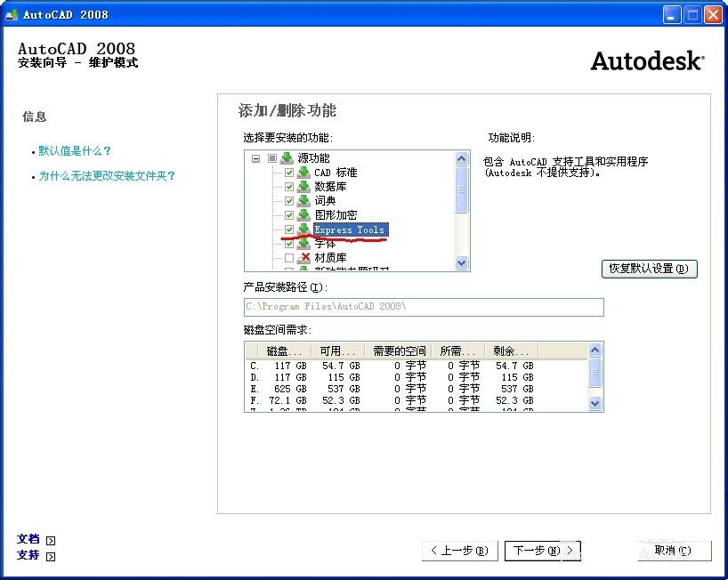
Task: Click the 恢复默认设置 button
Action: [x=649, y=269]
